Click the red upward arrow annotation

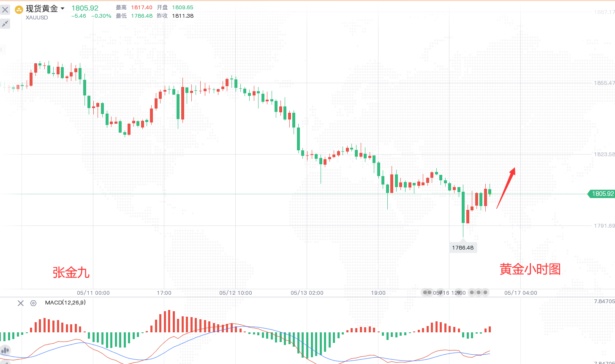tap(506, 188)
